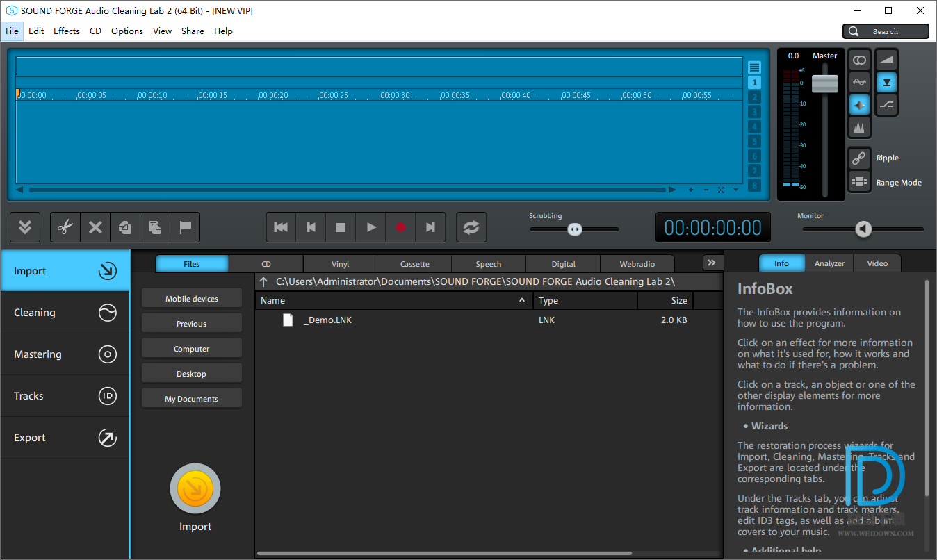The height and width of the screenshot is (560, 937).
Task: Select track number 5
Action: click(754, 141)
